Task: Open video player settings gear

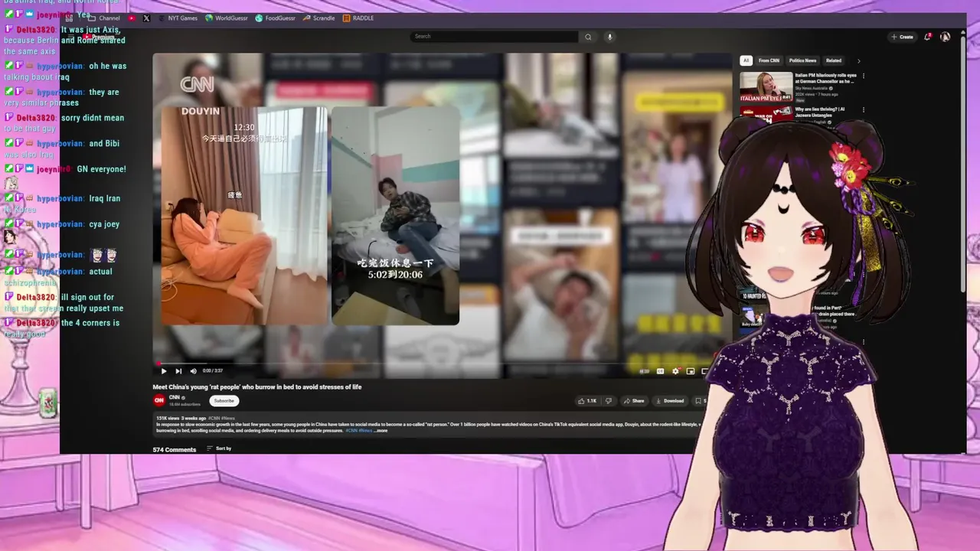Action: (675, 371)
